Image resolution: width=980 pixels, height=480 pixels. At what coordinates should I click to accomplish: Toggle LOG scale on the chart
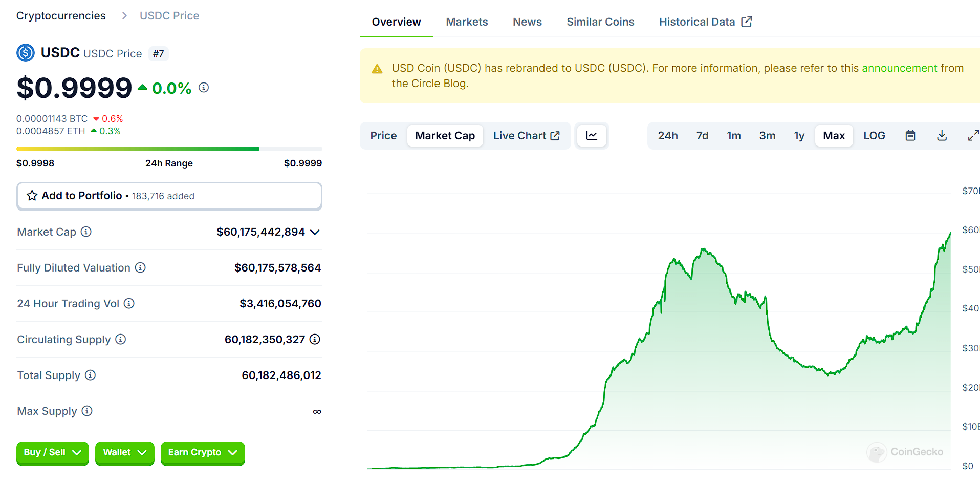874,136
